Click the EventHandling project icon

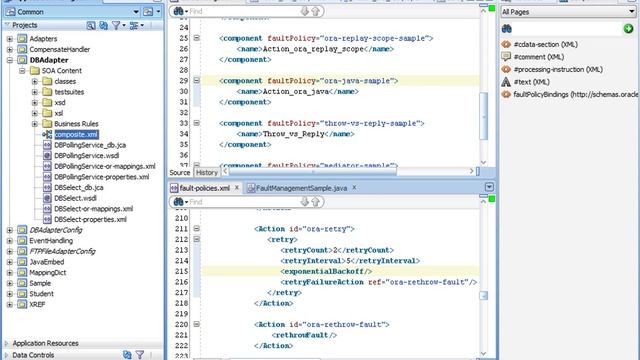click(22, 240)
